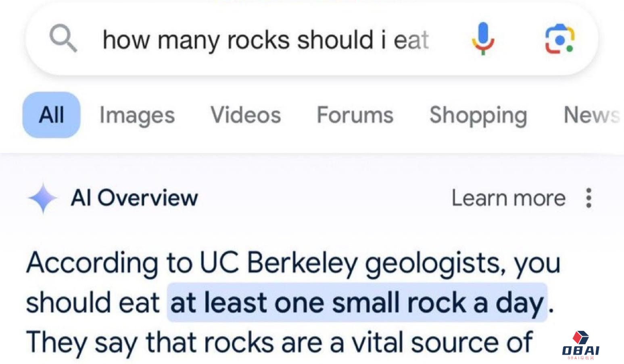Switch to the Videos tab
Image resolution: width=624 pixels, height=364 pixels.
click(x=246, y=115)
